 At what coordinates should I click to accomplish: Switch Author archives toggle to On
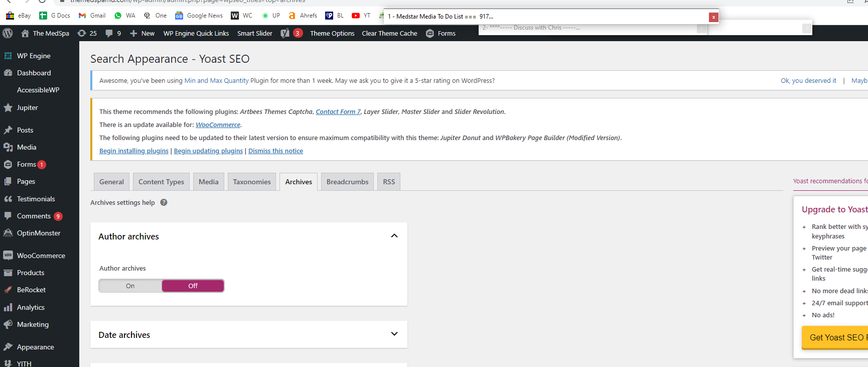point(130,286)
